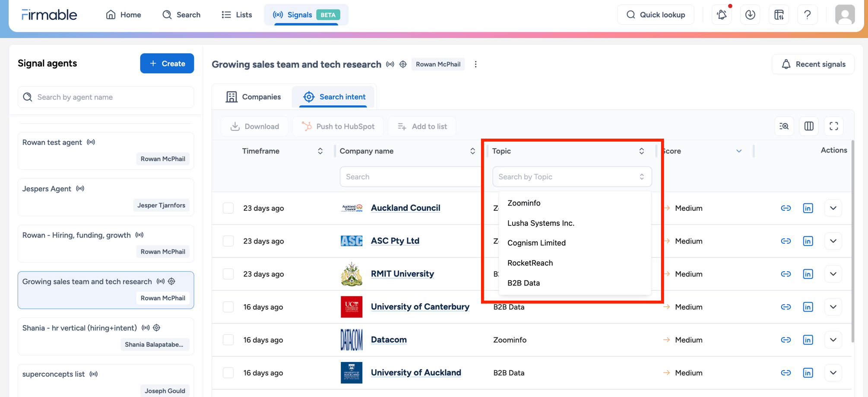
Task: Select the Datacom row checkbox
Action: coord(228,340)
